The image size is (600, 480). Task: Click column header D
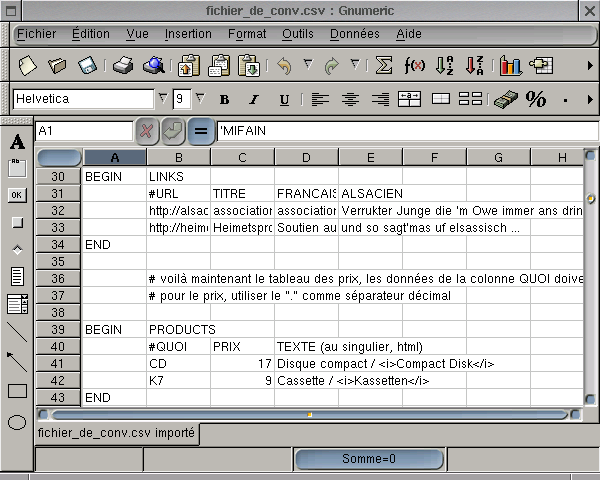tap(306, 157)
